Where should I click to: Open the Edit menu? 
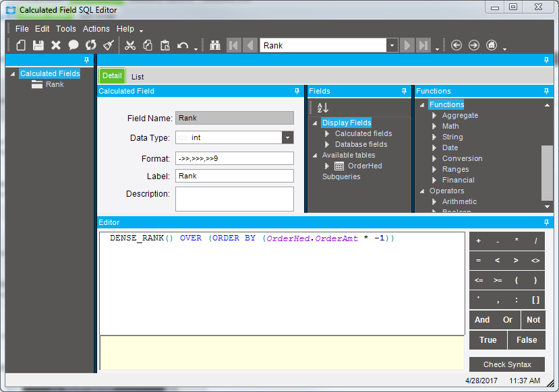click(42, 29)
